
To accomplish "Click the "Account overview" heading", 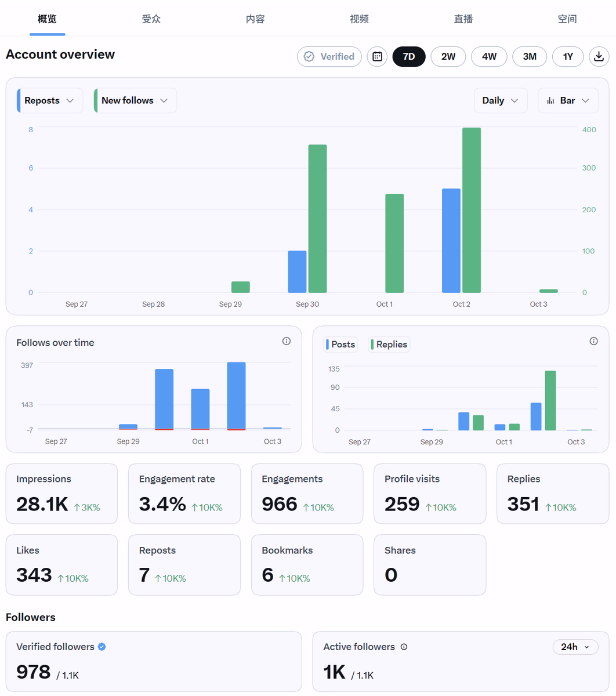I will 60,55.
